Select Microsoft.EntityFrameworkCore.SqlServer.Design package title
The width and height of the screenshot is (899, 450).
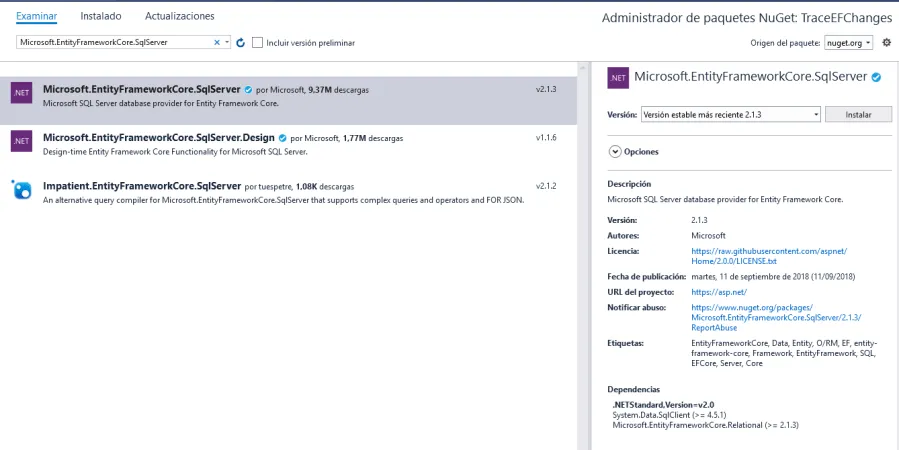(159, 138)
